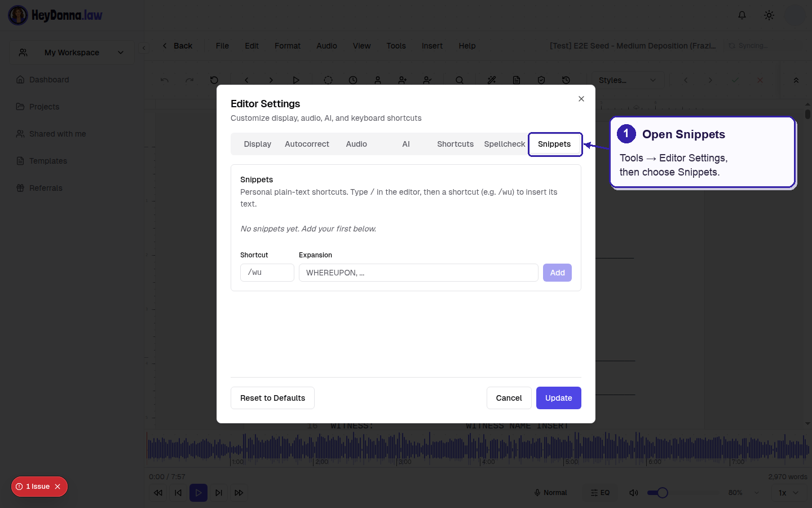Click the Normal microphone mode button
The image size is (812, 508).
550,493
